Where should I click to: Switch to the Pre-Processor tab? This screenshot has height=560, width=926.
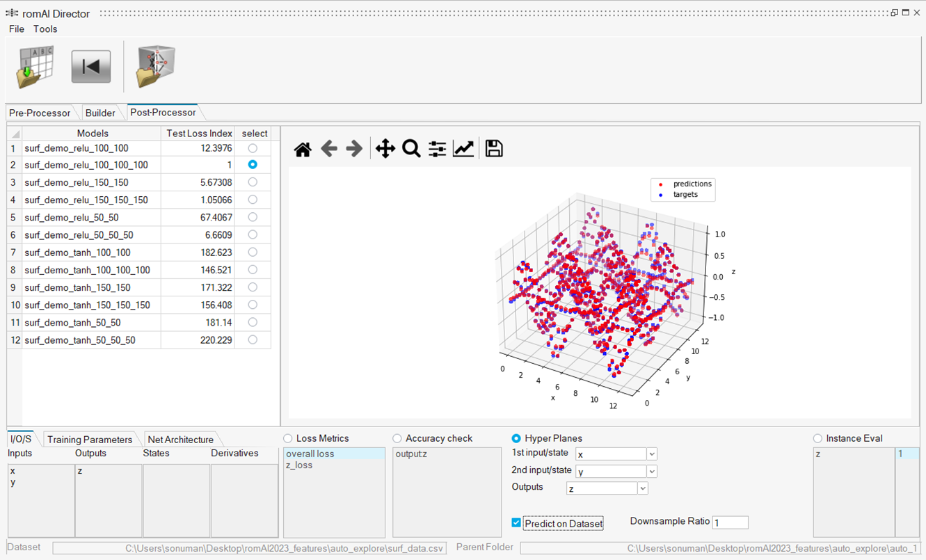(40, 113)
